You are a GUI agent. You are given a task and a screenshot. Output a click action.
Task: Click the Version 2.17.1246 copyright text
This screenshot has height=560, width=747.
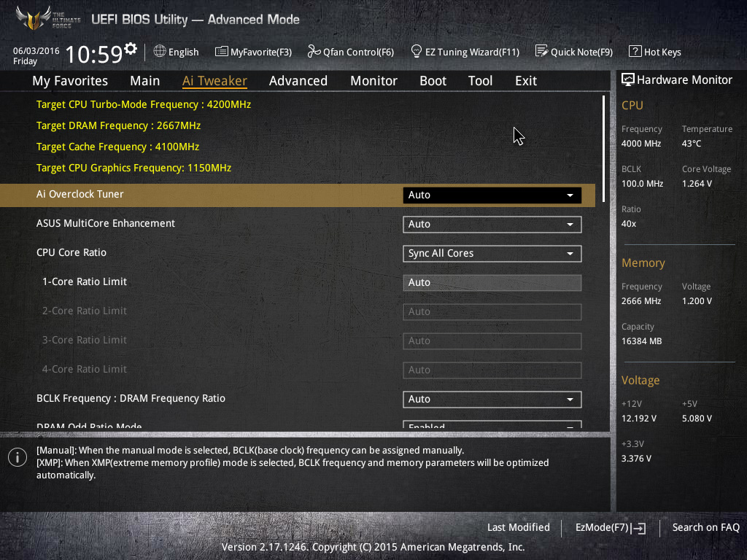[373, 547]
